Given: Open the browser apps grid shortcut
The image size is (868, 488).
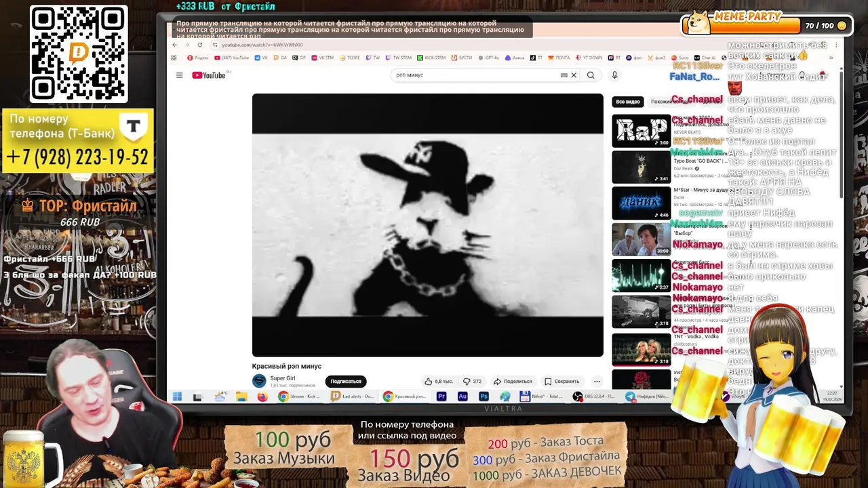Looking at the screenshot, I should 174,58.
